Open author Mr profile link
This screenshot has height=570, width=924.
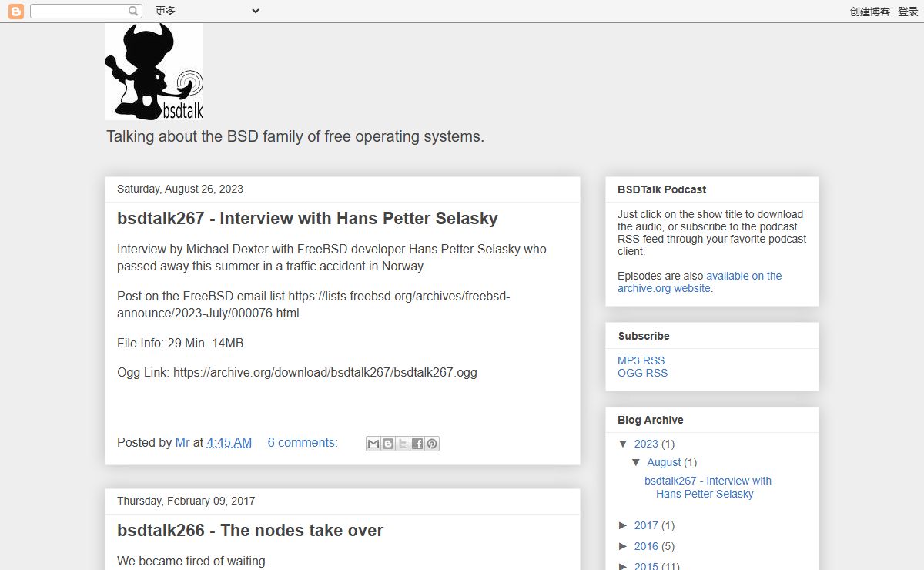point(182,442)
